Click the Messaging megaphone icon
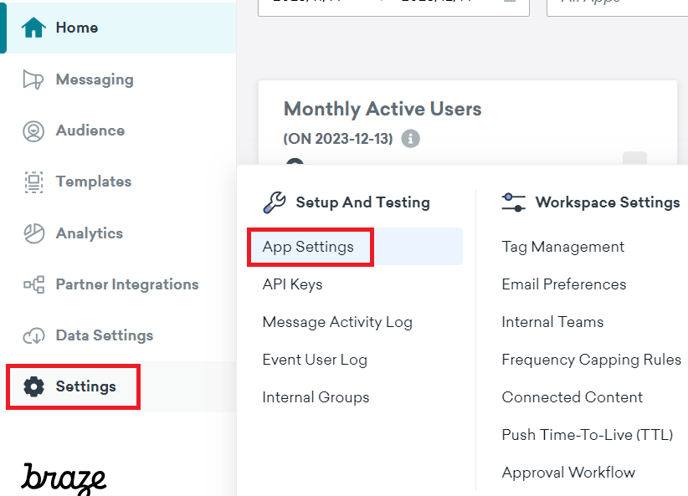The width and height of the screenshot is (688, 496). pos(33,79)
